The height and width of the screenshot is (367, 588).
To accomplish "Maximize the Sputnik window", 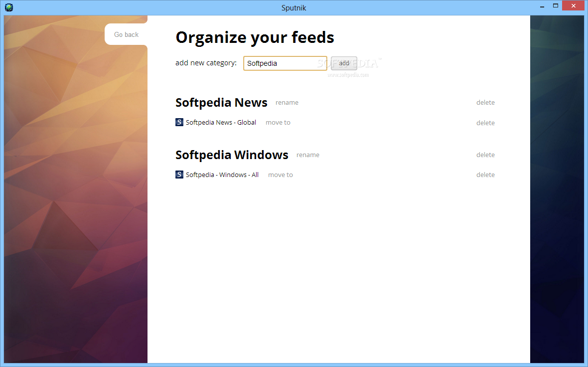I will (x=556, y=5).
